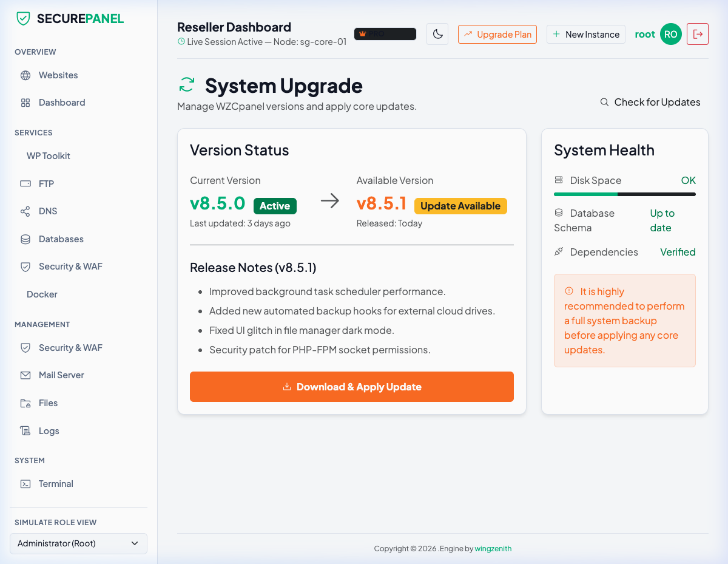Open Security & WAF under Services
Screen dimensions: 728x564
pos(78,267)
